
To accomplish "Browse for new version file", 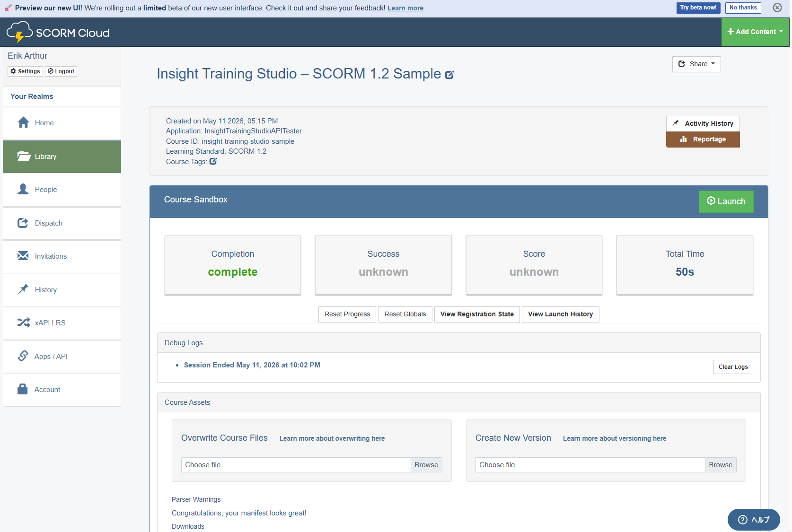I will pyautogui.click(x=721, y=465).
